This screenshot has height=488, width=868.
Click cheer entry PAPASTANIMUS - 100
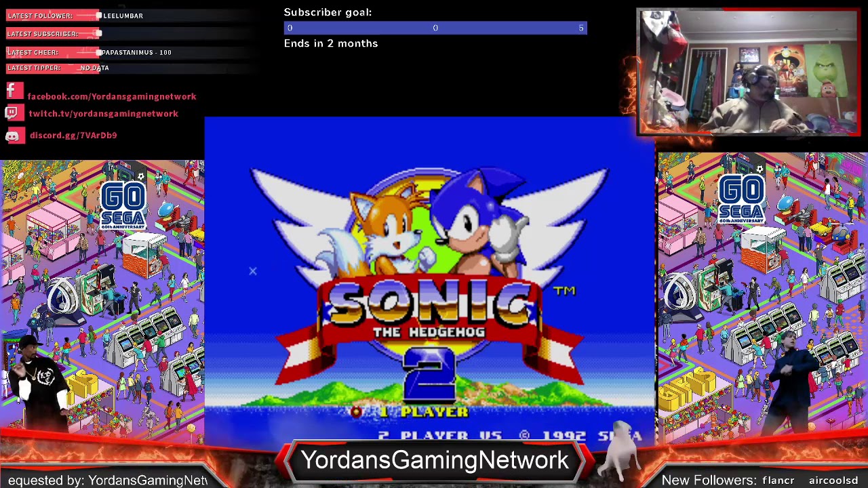(x=136, y=52)
